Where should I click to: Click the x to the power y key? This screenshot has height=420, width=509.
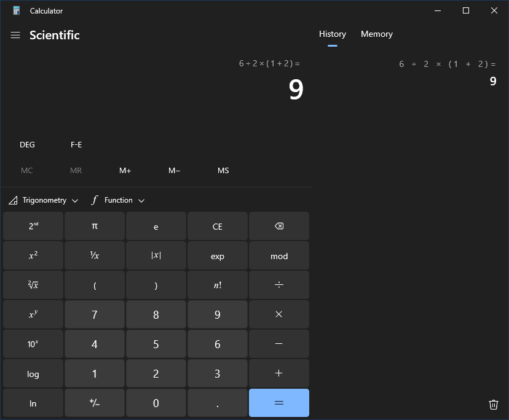[x=33, y=314]
